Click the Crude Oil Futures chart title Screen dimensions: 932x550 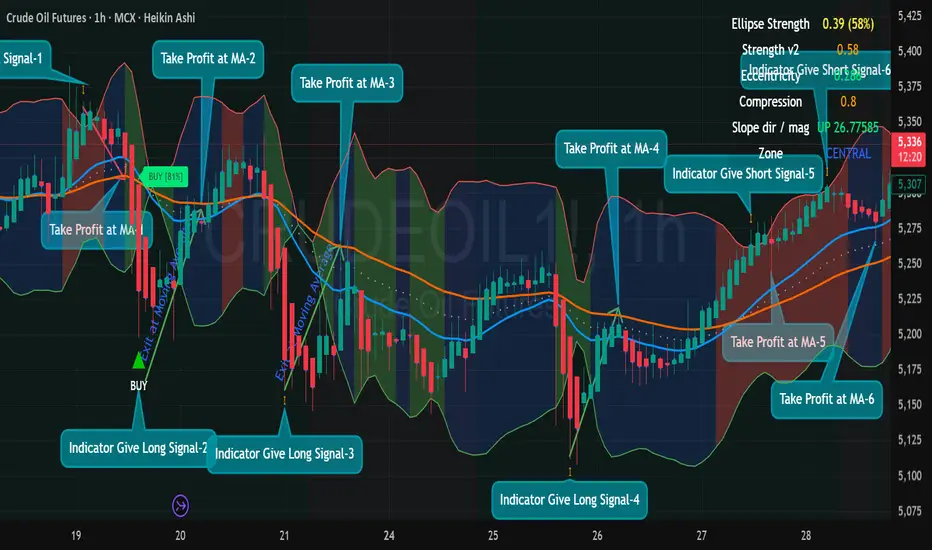(100, 18)
